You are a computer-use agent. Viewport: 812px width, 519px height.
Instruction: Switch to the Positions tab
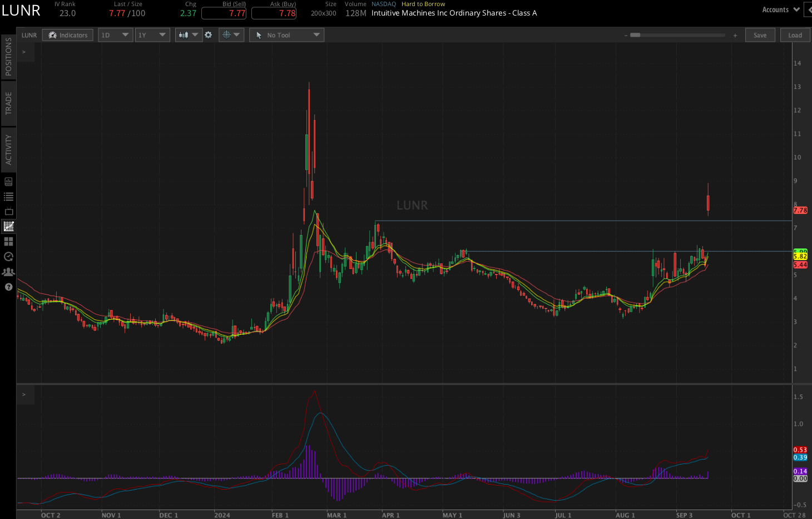[8, 57]
